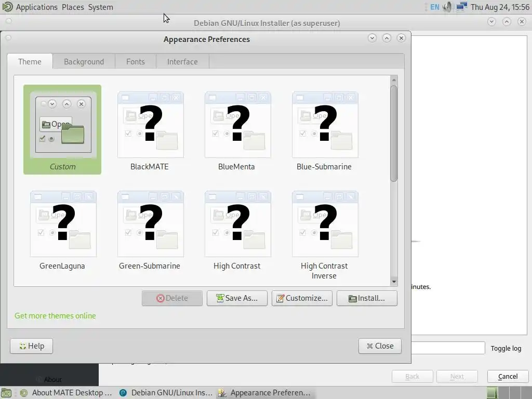Close Appearance Preferences via title bar X
This screenshot has width=532, height=399.
tap(402, 38)
